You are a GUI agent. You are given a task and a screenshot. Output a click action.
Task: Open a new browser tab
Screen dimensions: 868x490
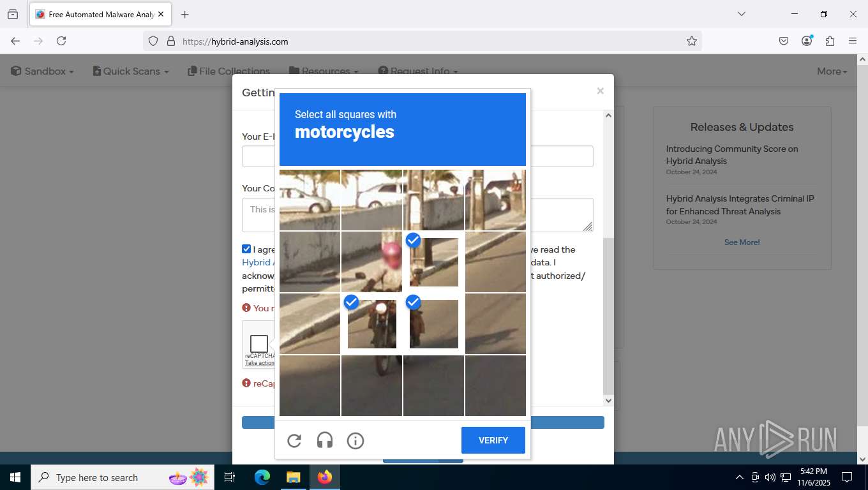pyautogui.click(x=184, y=14)
